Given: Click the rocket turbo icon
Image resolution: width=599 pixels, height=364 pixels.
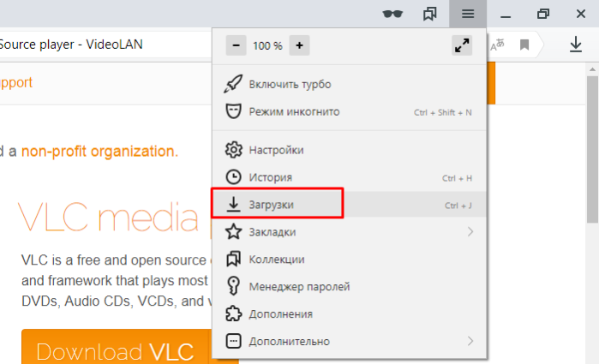Looking at the screenshot, I should (233, 84).
